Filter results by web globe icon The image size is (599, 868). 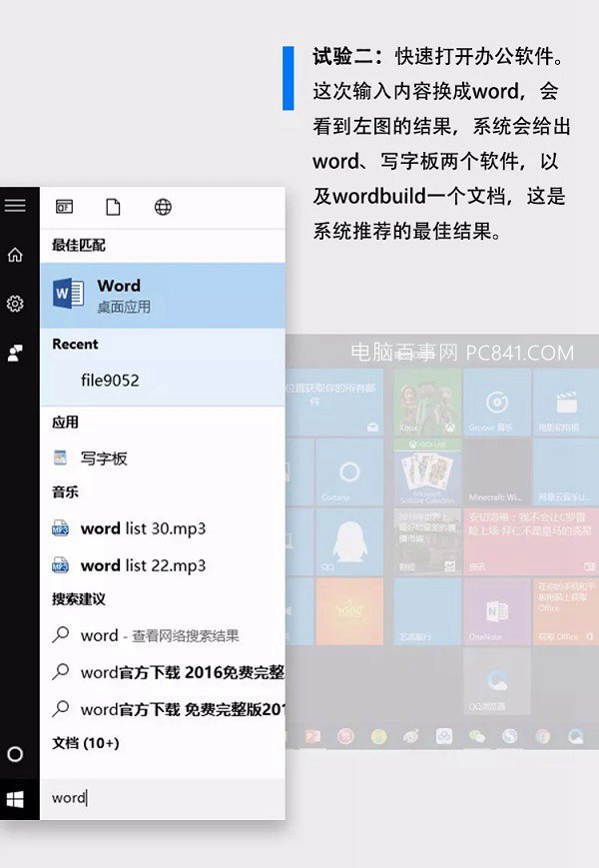(163, 207)
